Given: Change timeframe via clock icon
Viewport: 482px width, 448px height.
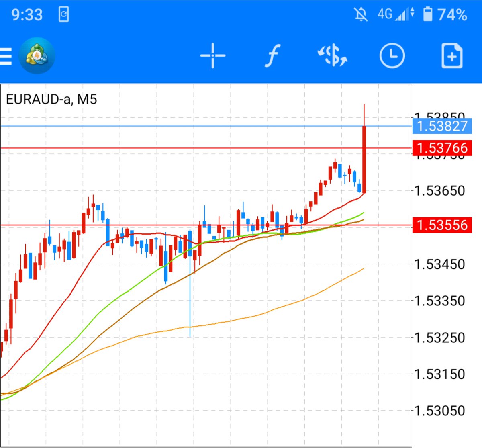Looking at the screenshot, I should tap(392, 55).
